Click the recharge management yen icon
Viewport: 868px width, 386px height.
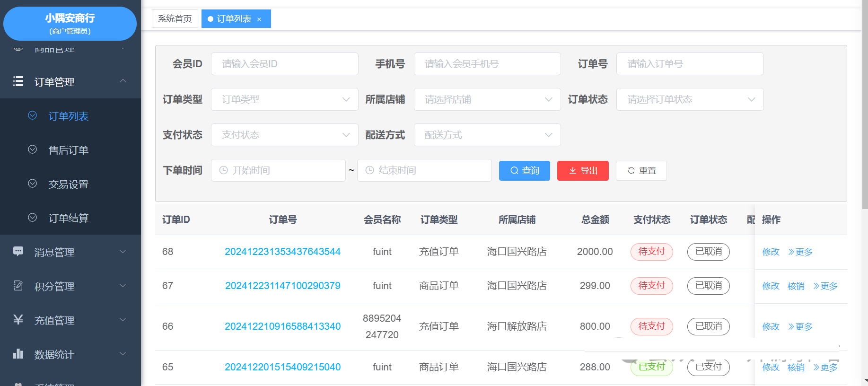pyautogui.click(x=18, y=320)
